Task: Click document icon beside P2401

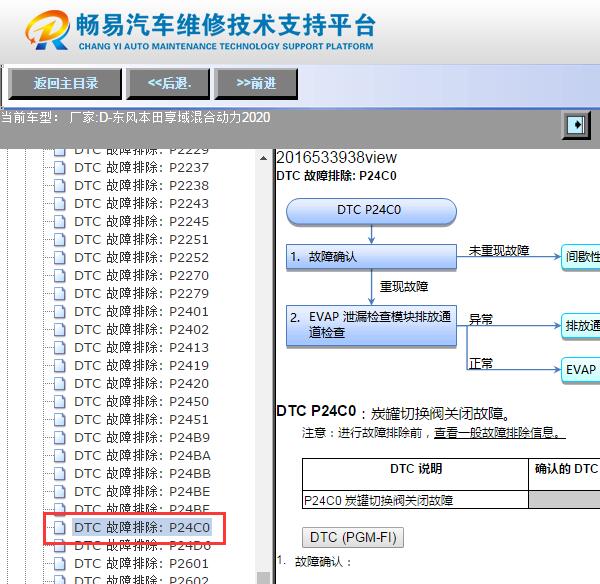Action: point(59,312)
